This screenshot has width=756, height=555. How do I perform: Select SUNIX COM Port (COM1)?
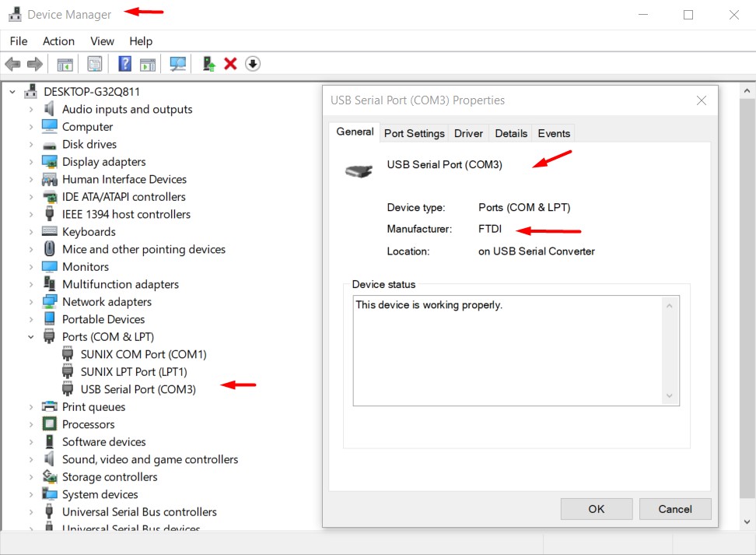143,354
